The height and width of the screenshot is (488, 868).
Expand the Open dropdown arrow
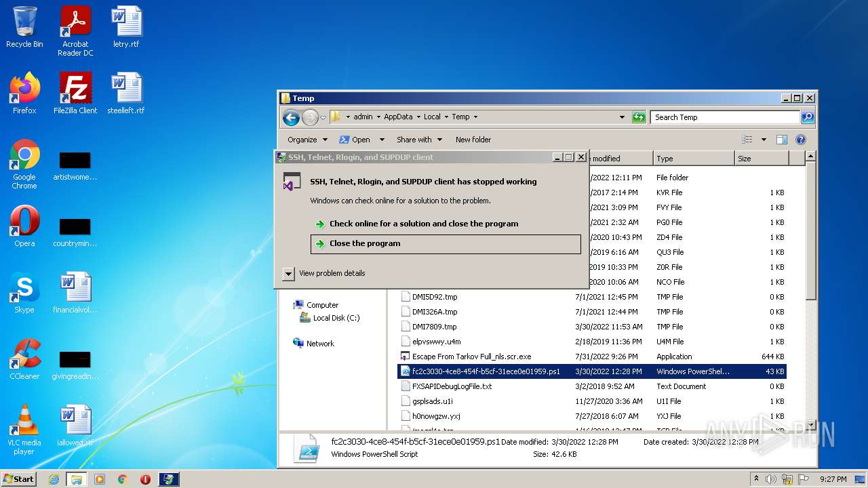click(382, 140)
